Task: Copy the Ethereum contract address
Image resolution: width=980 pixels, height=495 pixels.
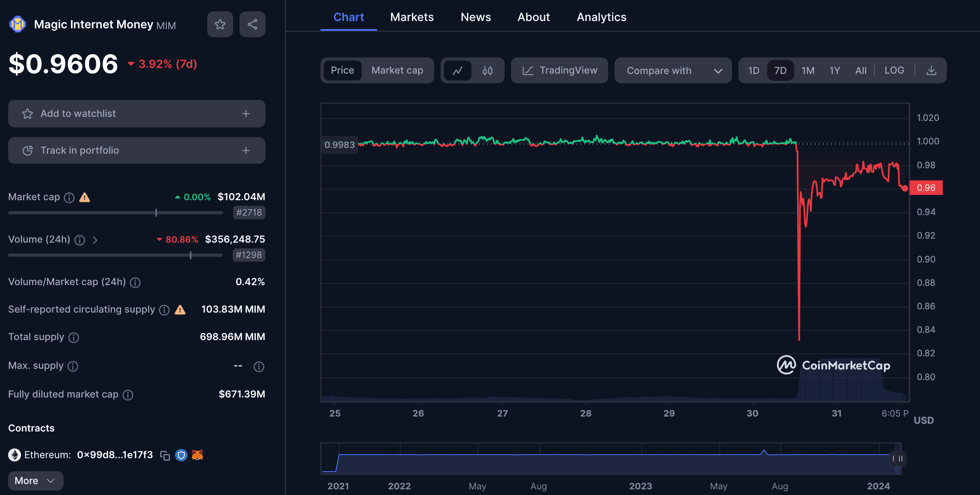Action: 165,455
